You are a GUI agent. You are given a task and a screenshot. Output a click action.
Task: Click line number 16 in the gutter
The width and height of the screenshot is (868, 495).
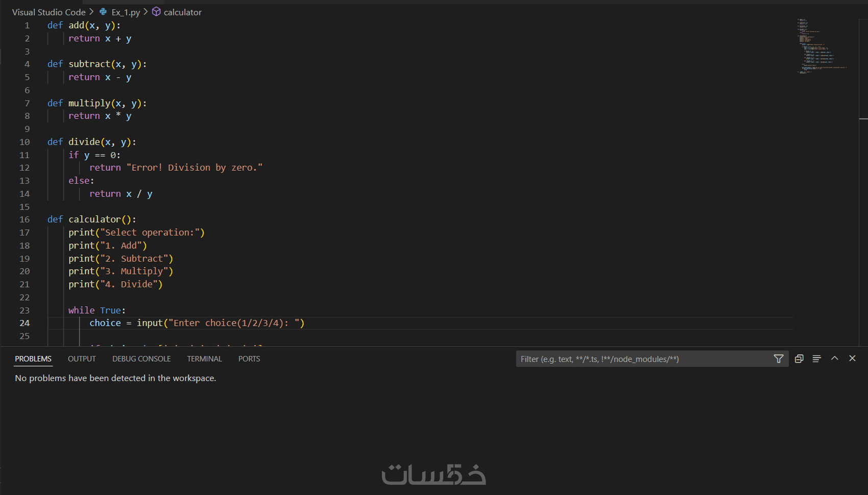coord(25,219)
